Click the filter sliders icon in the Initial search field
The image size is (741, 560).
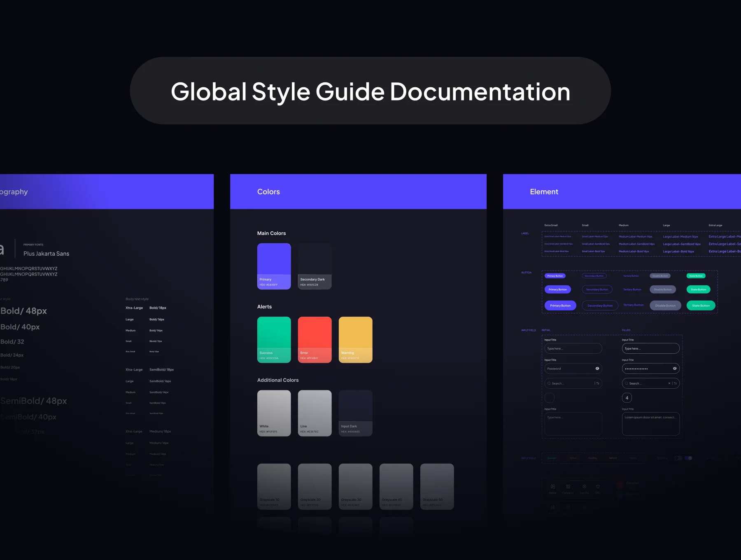click(x=598, y=383)
